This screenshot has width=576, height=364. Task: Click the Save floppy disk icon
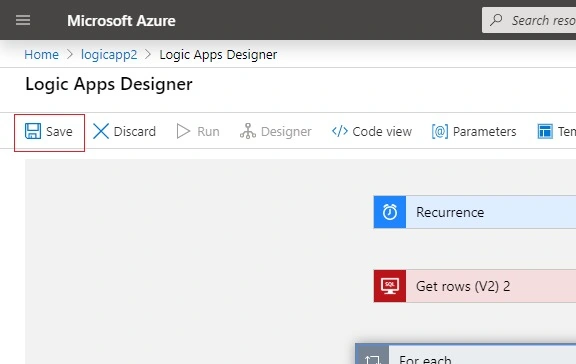[x=33, y=131]
